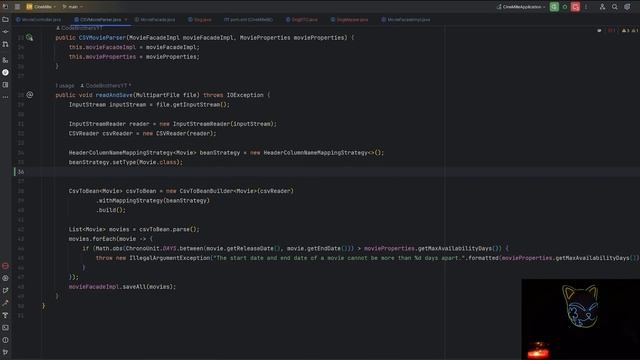640x360 pixels.
Task: Open the white circle plugin tool window
Action: coord(5,72)
